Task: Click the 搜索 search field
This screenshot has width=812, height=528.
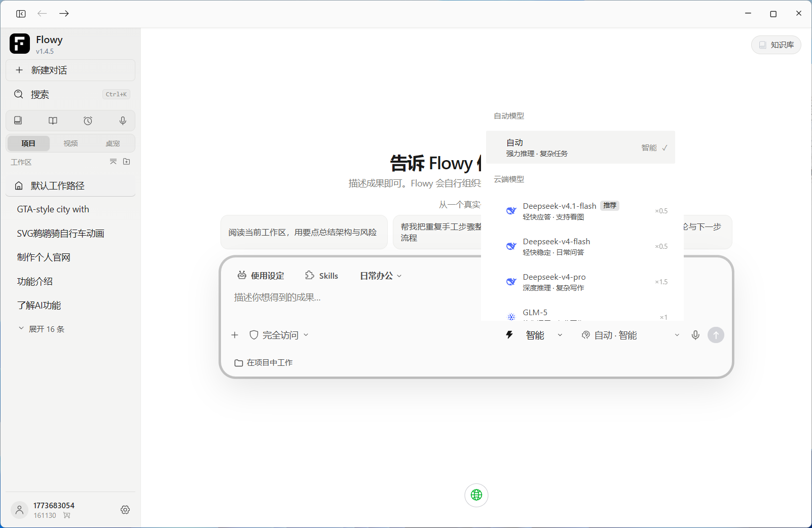Action: (x=70, y=94)
